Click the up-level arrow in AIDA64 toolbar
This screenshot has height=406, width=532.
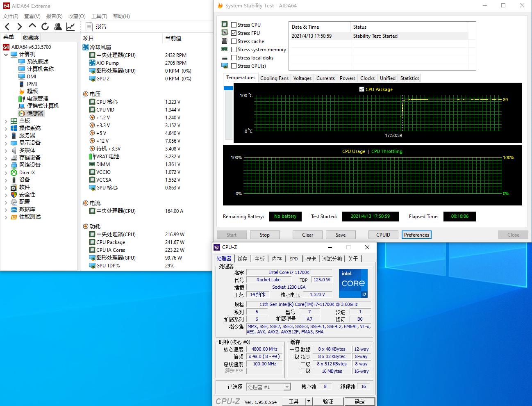click(32, 26)
